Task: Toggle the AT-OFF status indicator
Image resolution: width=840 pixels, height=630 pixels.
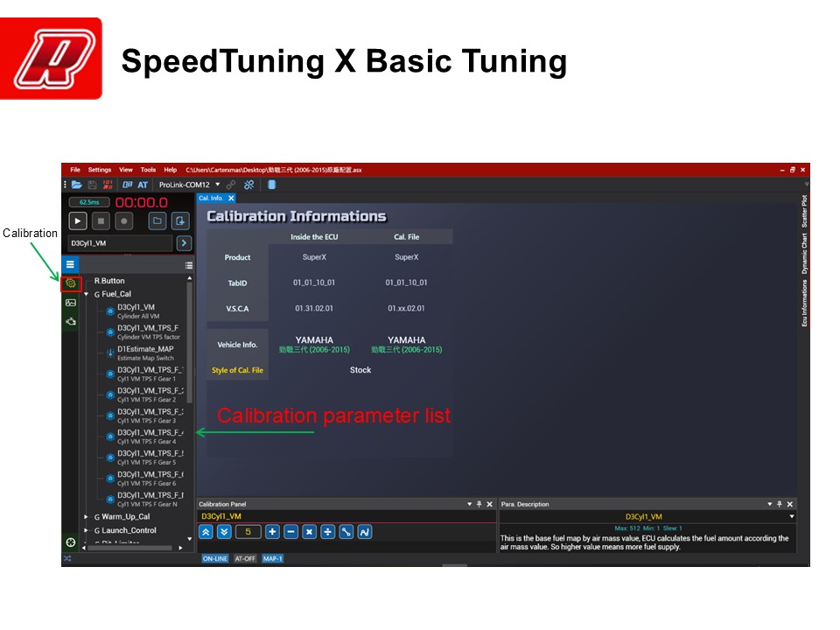Action: pyautogui.click(x=245, y=558)
